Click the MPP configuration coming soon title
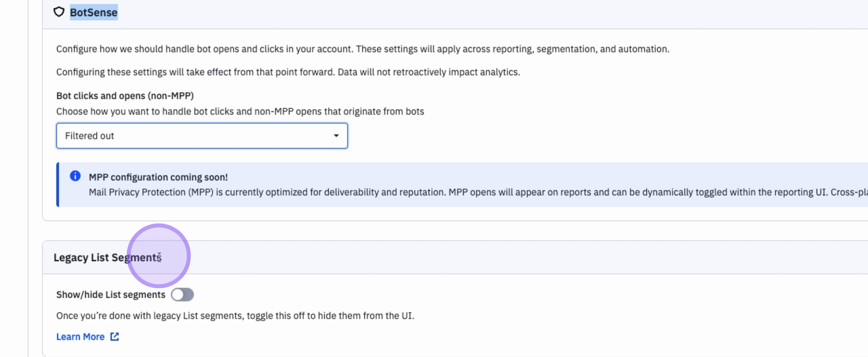 pos(158,177)
